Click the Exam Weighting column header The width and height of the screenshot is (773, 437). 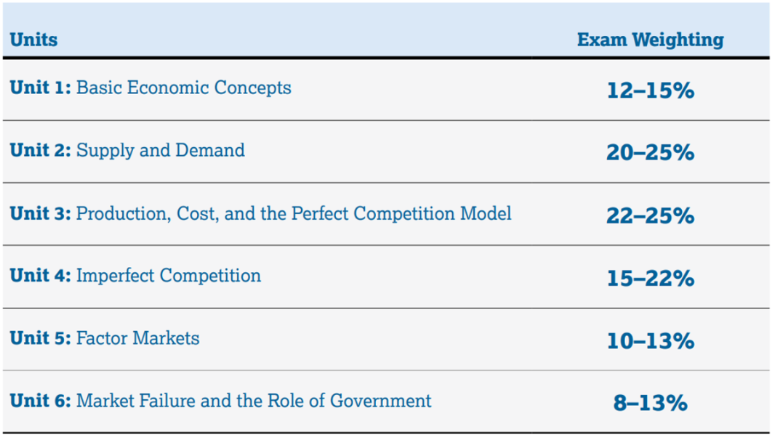[650, 40]
